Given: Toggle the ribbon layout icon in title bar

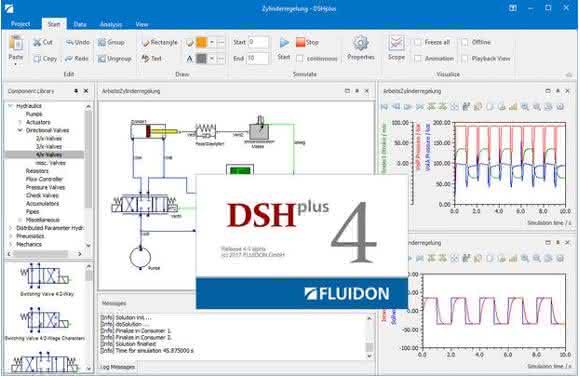Looking at the screenshot, I should [x=513, y=8].
